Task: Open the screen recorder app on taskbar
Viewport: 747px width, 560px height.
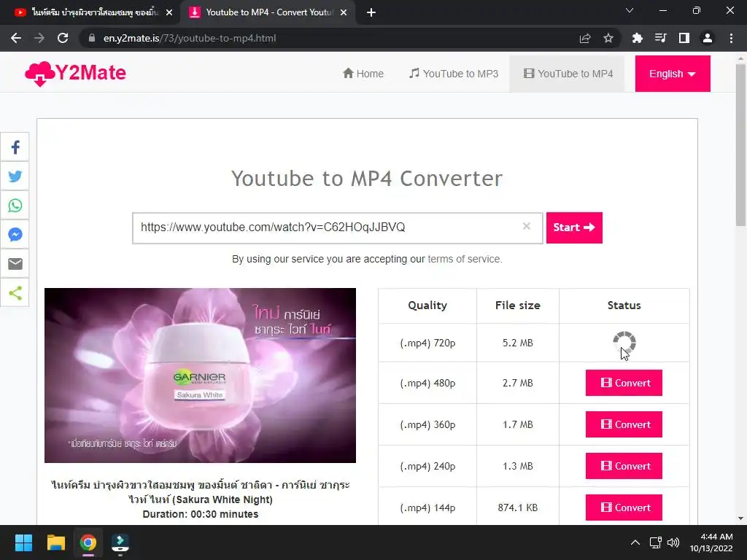Action: [x=120, y=542]
